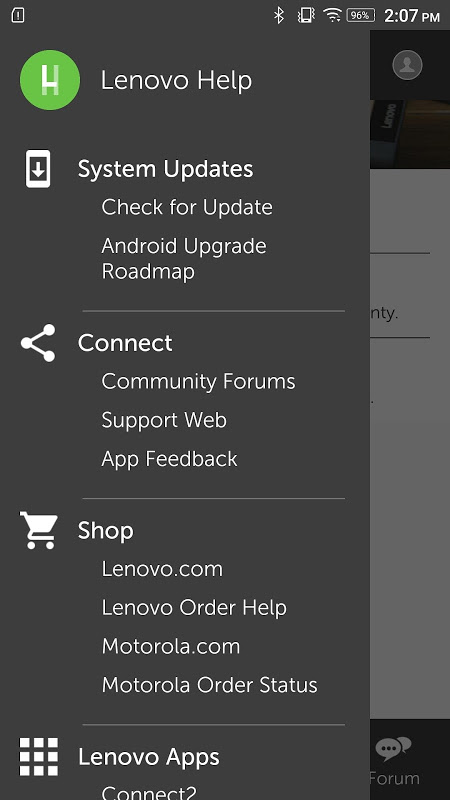Tap the battery percentage indicator
Viewport: 450px width, 800px height.
click(x=361, y=15)
